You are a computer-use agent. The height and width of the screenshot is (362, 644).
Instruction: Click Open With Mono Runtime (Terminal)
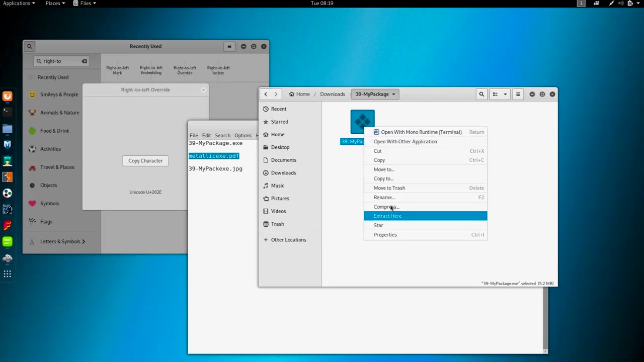(x=425, y=132)
